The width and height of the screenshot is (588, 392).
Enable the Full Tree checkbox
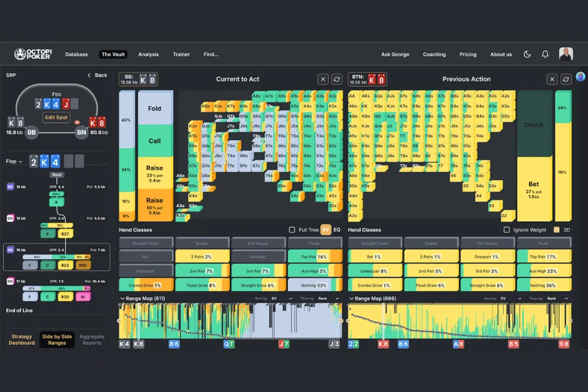click(291, 230)
